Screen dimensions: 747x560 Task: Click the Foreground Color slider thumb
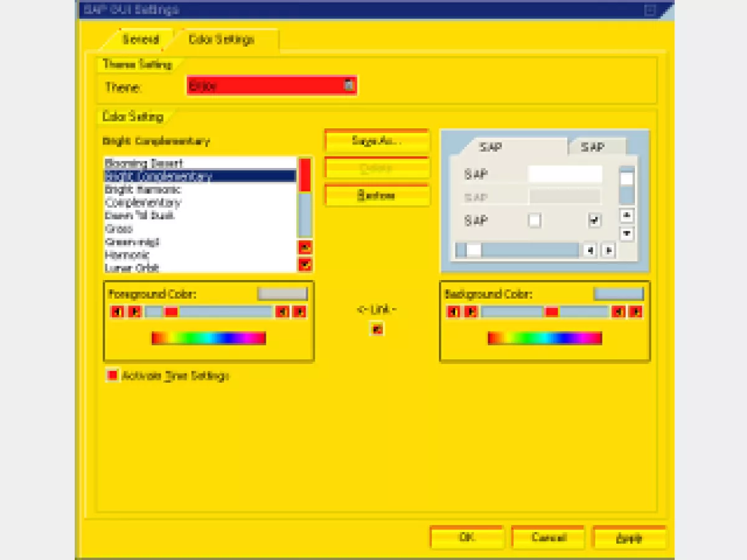pos(171,312)
